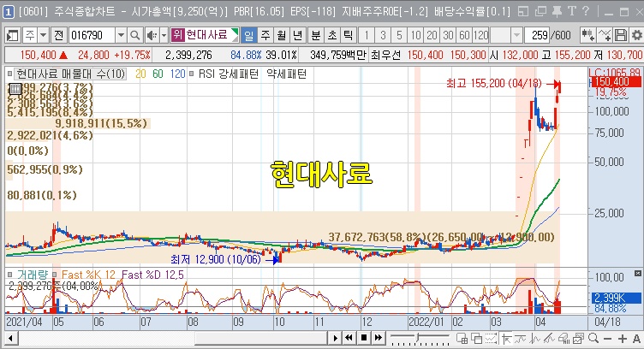Pin the window with pushpin icon
Viewport: 644px width, 349px height.
[557, 11]
